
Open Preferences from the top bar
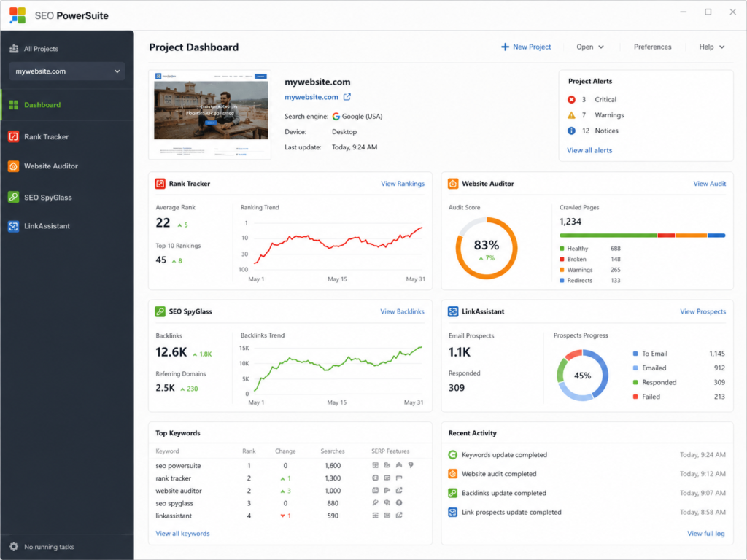point(652,47)
